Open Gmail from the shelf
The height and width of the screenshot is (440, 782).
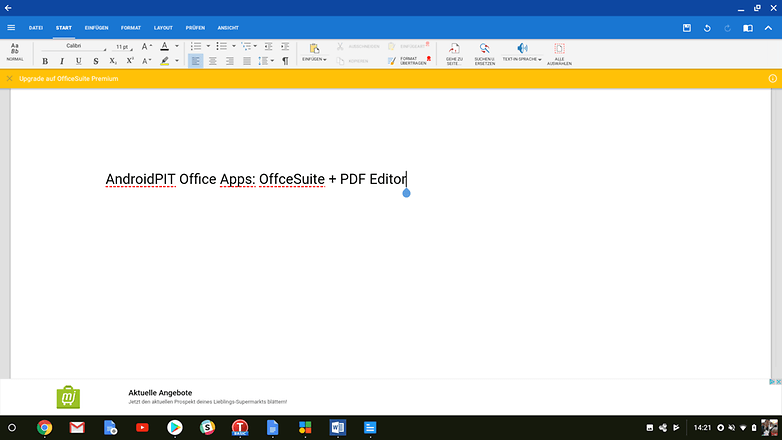77,428
